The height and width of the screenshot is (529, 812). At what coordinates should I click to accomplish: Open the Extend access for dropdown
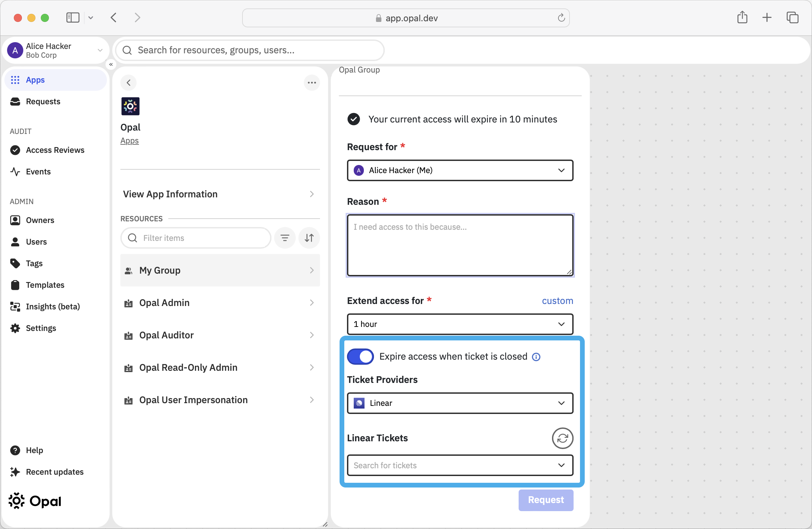point(460,324)
